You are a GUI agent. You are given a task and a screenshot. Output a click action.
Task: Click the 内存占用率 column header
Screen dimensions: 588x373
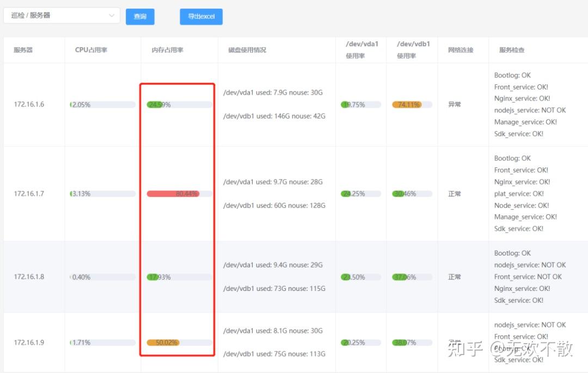pyautogui.click(x=166, y=49)
